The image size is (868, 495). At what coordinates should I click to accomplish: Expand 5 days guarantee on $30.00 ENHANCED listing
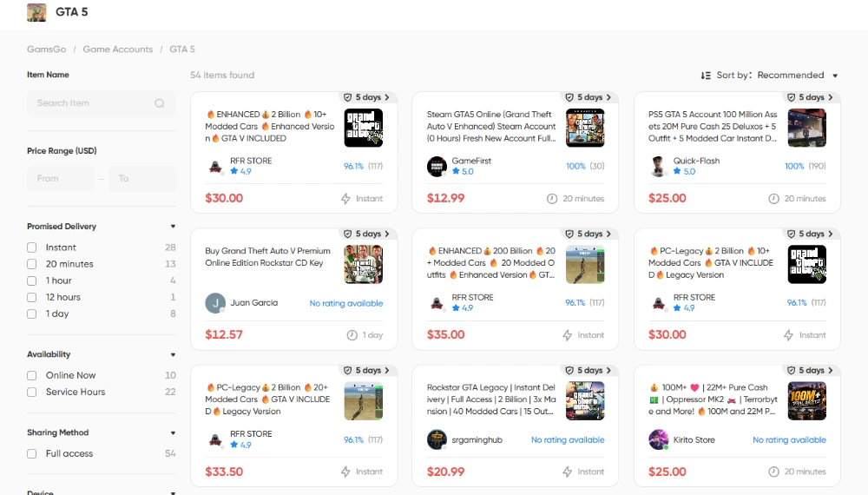(x=367, y=97)
